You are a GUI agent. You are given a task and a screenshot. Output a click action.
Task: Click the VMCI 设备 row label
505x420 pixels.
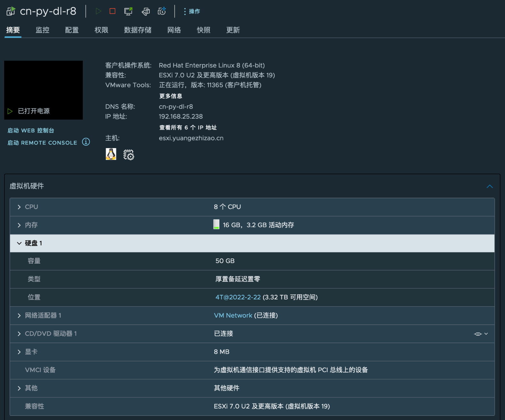pos(40,370)
